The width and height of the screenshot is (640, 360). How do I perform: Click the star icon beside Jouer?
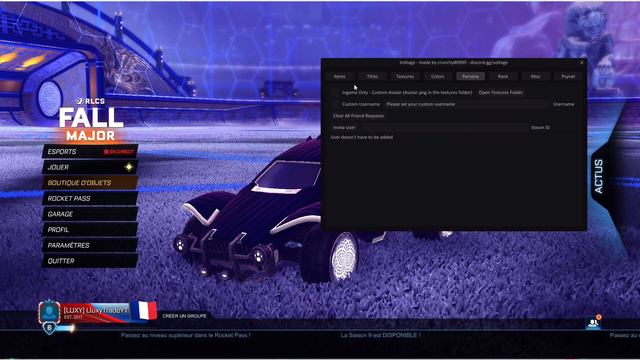point(129,167)
